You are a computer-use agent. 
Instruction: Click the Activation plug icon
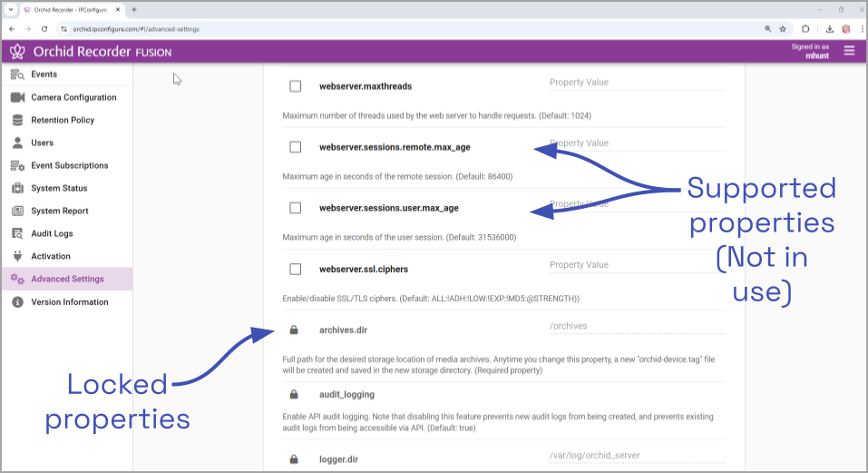pos(18,256)
